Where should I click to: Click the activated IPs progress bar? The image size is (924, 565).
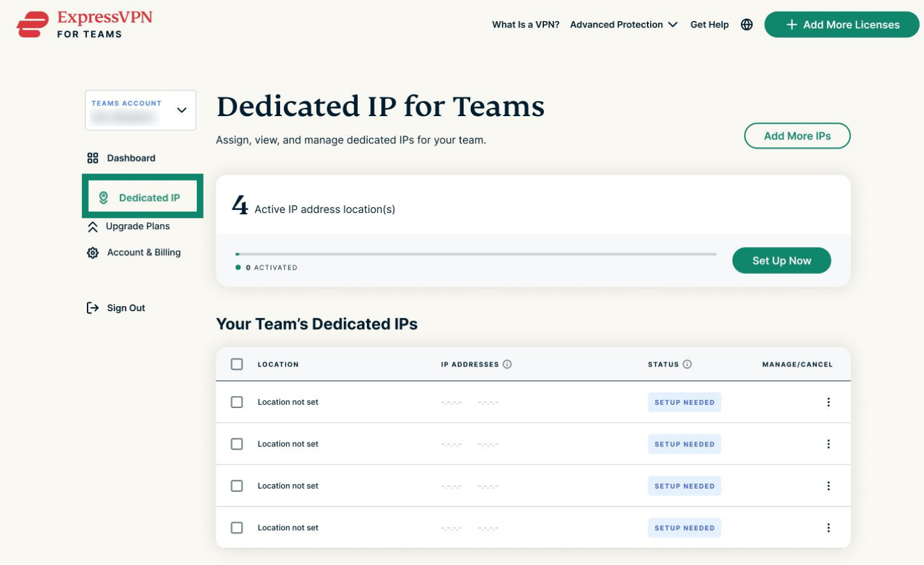tap(476, 254)
